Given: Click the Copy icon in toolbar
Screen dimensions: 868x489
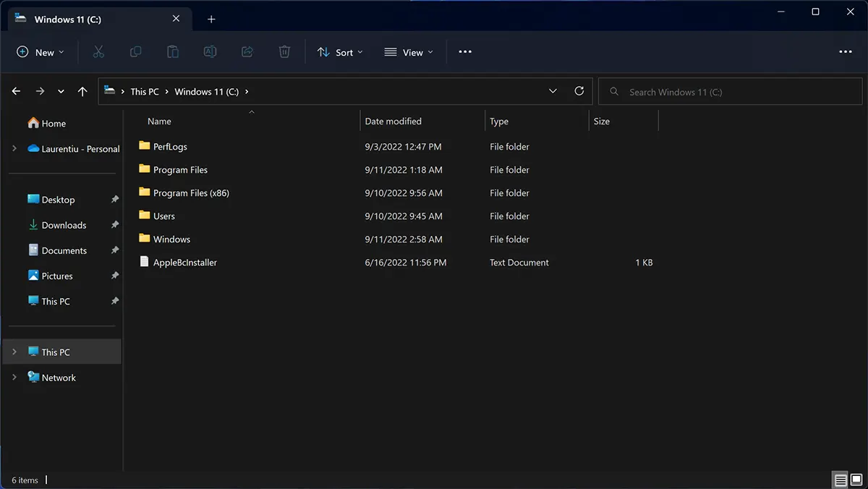Looking at the screenshot, I should [x=135, y=52].
